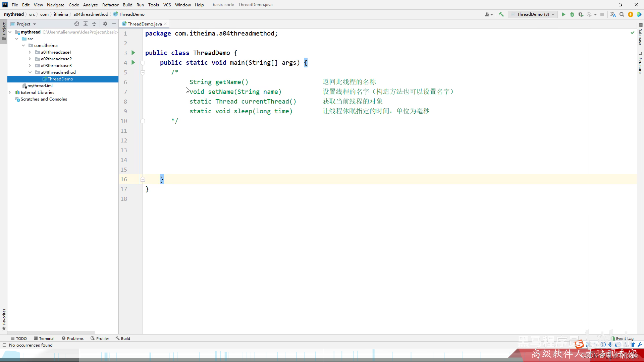Expand the a01threadcase1 folder
This screenshot has width=644, height=362.
(30, 52)
